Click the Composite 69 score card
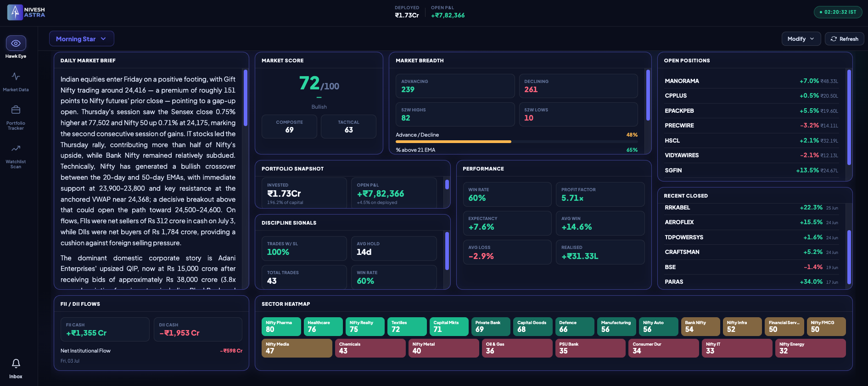The image size is (868, 386). [289, 127]
